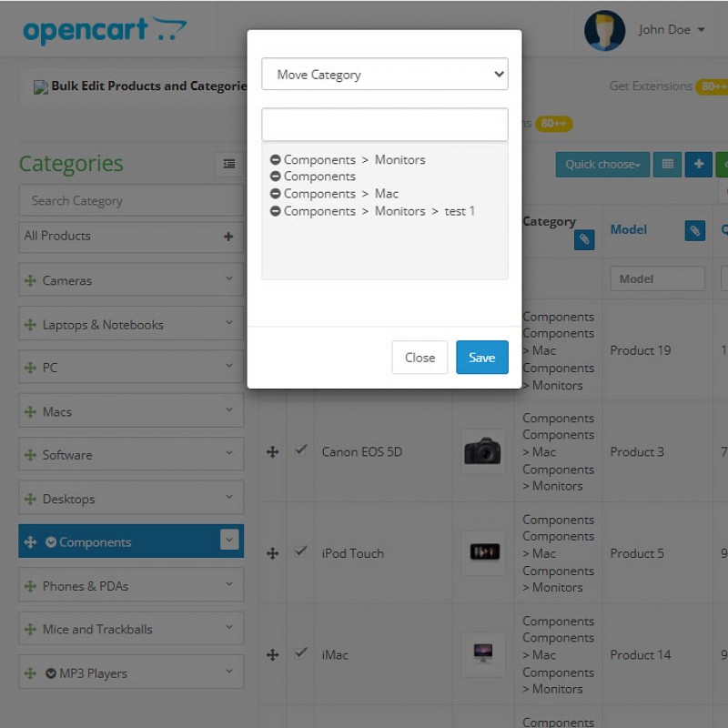The width and height of the screenshot is (728, 728).
Task: Toggle the checkmark for iPod Touch row
Action: pyautogui.click(x=301, y=551)
